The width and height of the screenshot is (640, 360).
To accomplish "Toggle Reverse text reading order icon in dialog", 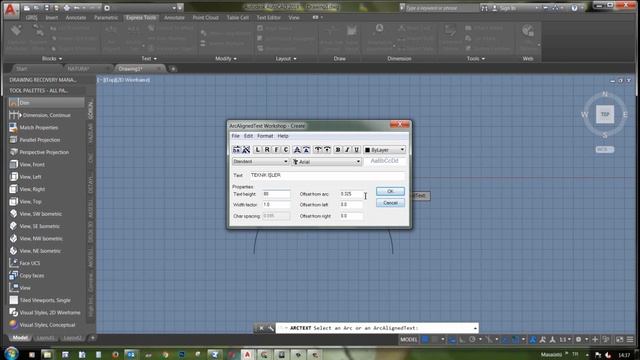I will [x=236, y=150].
